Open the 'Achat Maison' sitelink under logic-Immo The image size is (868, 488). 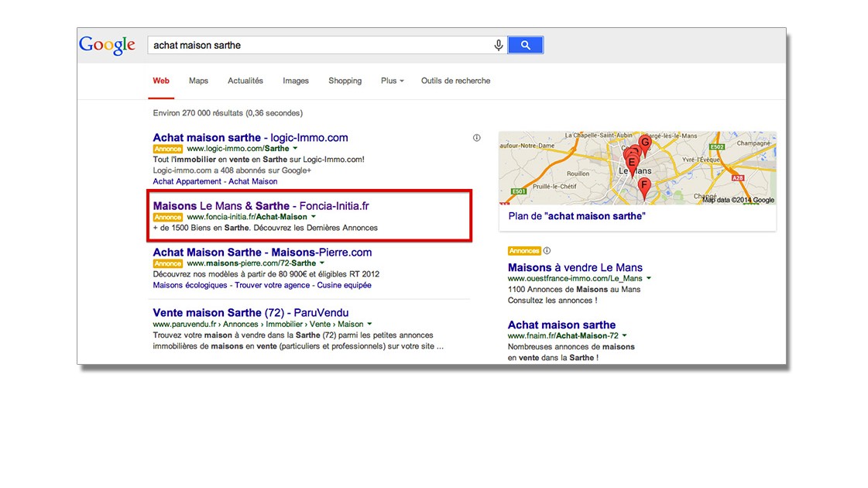coord(253,182)
